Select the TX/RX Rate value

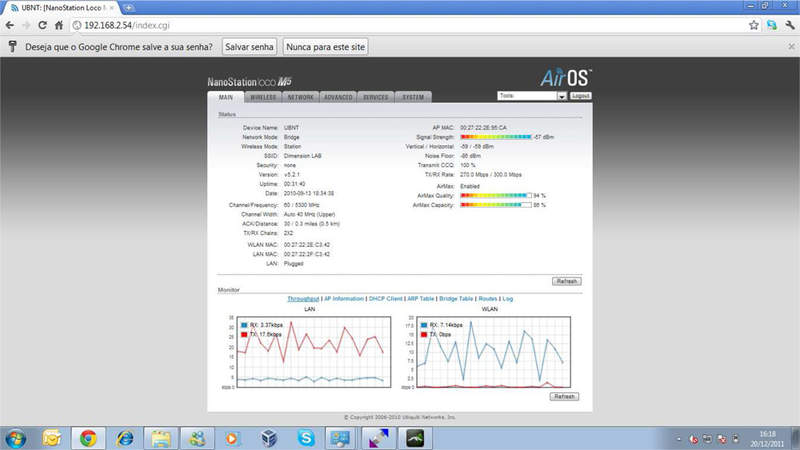[x=491, y=174]
